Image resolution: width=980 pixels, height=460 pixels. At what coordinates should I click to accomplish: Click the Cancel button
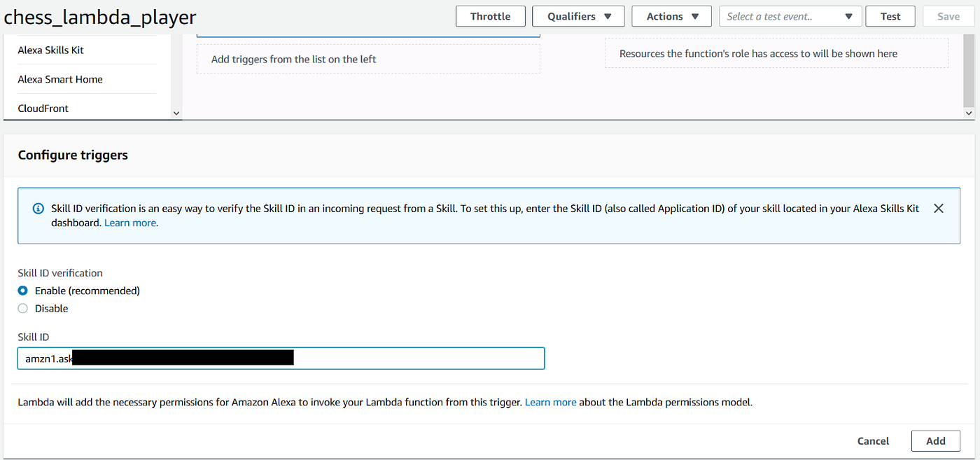pyautogui.click(x=873, y=441)
